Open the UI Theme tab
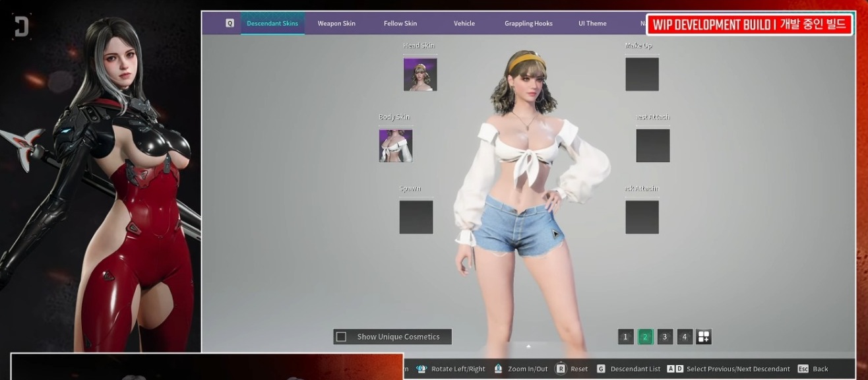Image resolution: width=868 pixels, height=380 pixels. click(592, 23)
